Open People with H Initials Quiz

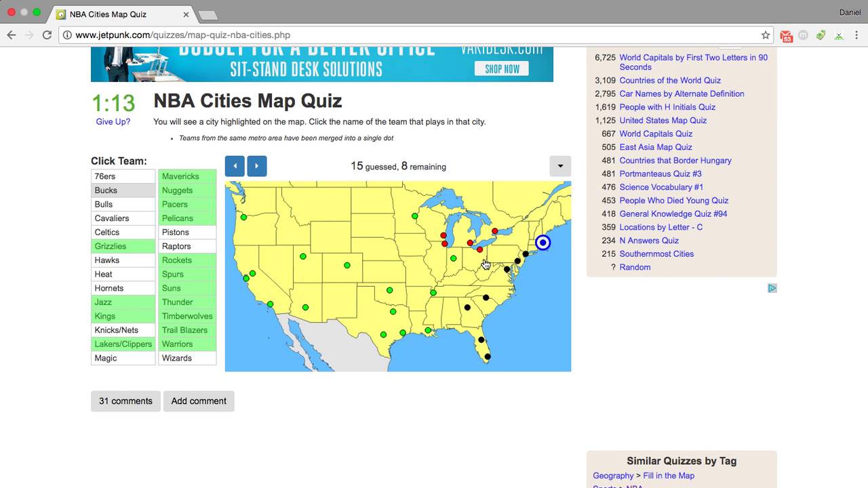(667, 107)
